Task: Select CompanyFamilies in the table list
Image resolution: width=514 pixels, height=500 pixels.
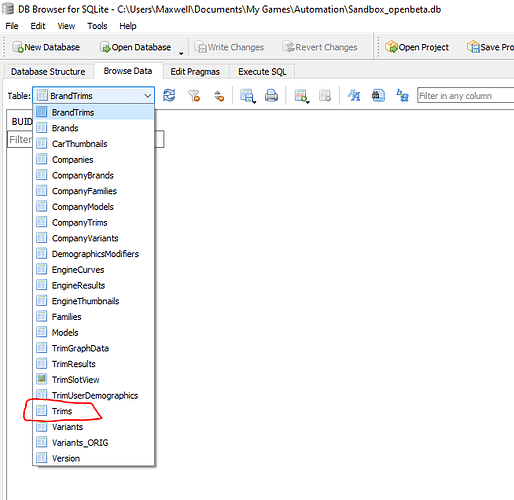Action: [93, 191]
